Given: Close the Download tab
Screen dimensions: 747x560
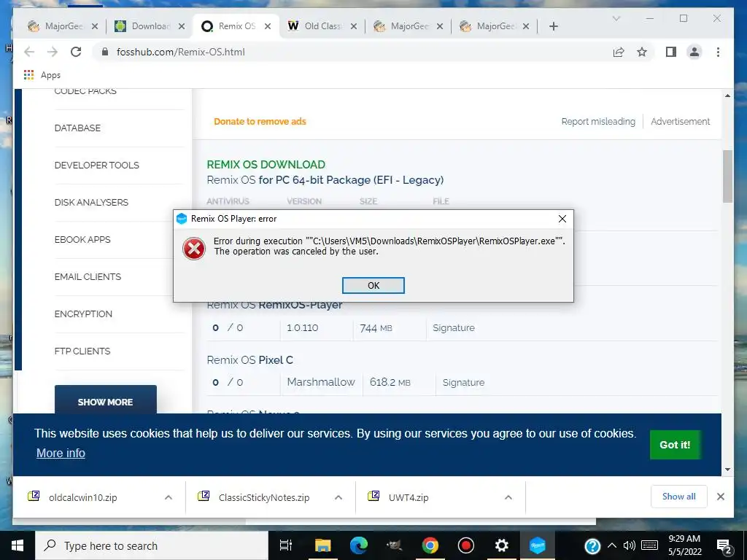Looking at the screenshot, I should (x=182, y=26).
